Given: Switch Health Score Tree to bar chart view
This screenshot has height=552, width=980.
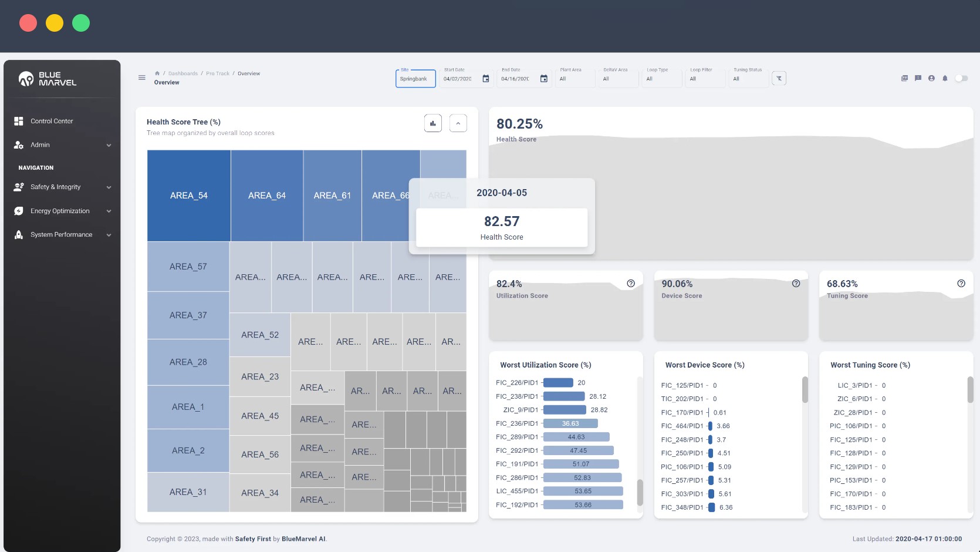Looking at the screenshot, I should tap(432, 123).
